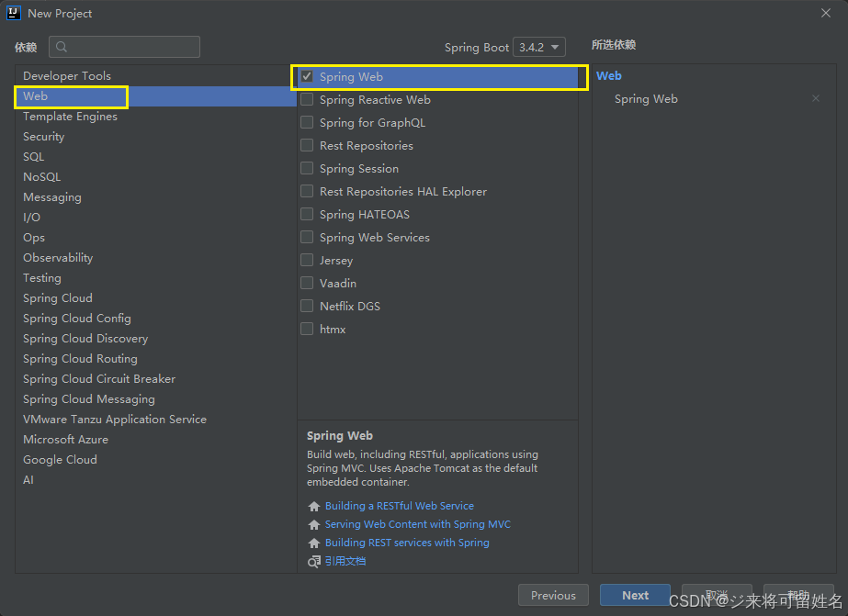Viewport: 848px width, 616px height.
Task: Select the Microsoft Azure category
Action: point(156,440)
